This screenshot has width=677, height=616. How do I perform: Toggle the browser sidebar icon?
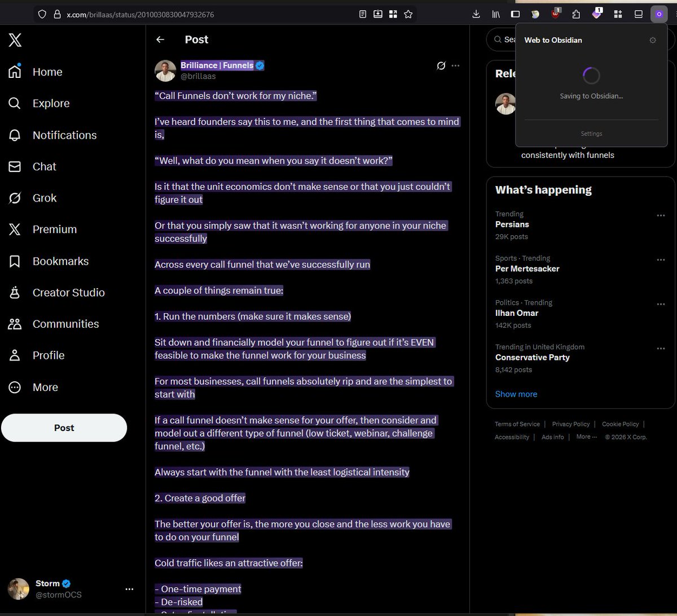515,14
